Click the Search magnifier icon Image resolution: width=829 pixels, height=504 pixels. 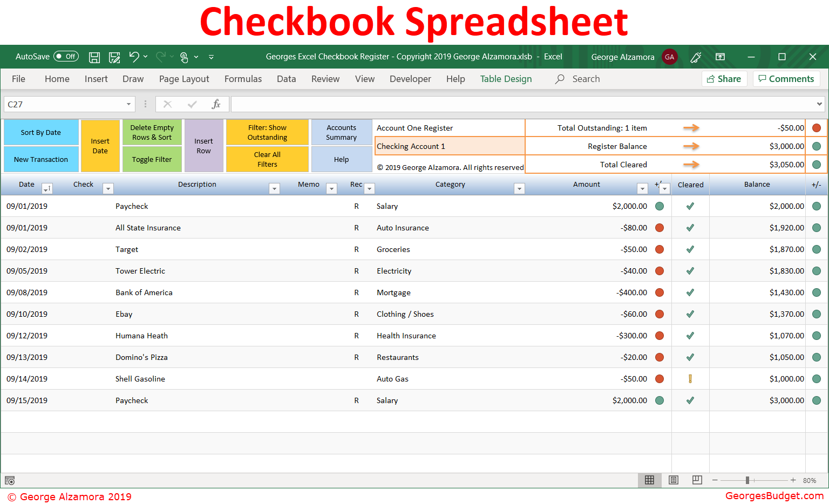559,79
